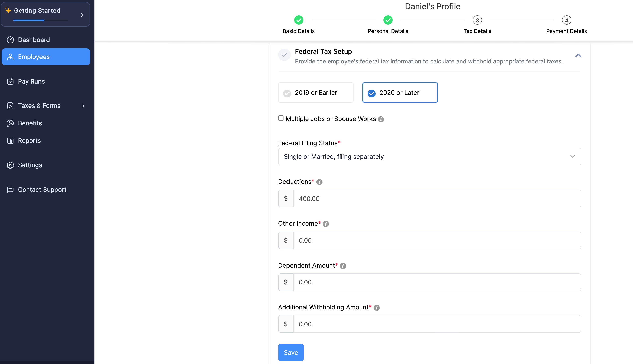633x364 pixels.
Task: Select the 2020 or Later option
Action: (400, 93)
